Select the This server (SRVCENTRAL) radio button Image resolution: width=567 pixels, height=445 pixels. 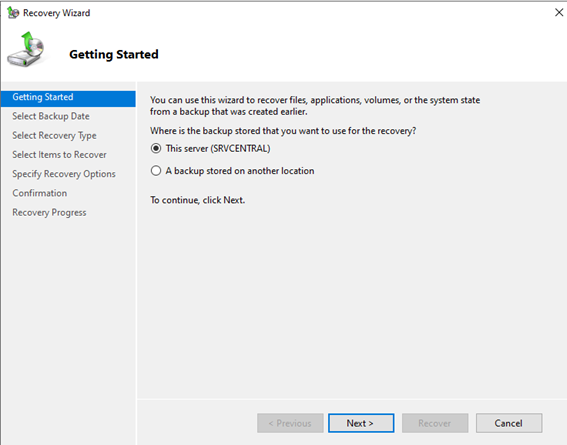(156, 149)
